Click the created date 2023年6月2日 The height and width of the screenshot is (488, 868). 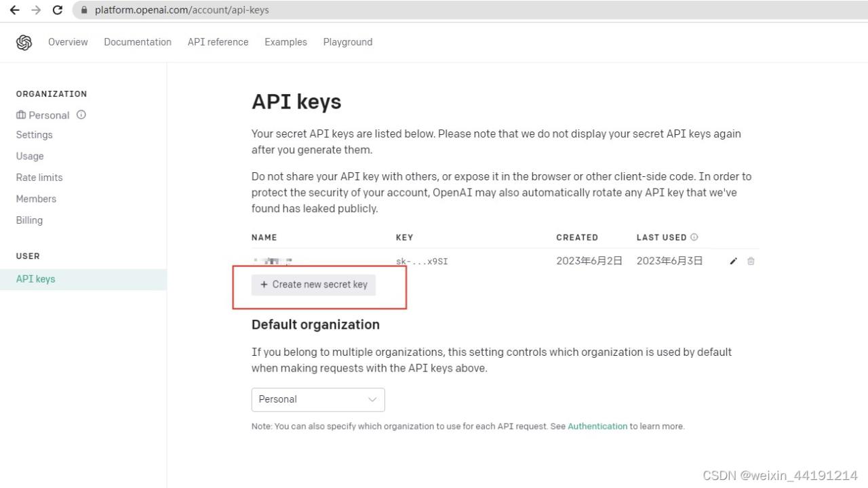(x=589, y=261)
